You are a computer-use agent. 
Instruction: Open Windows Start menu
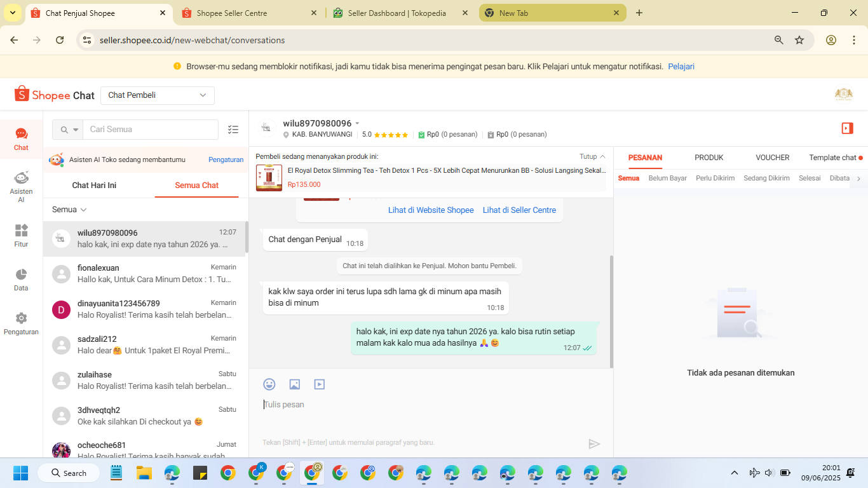click(21, 473)
